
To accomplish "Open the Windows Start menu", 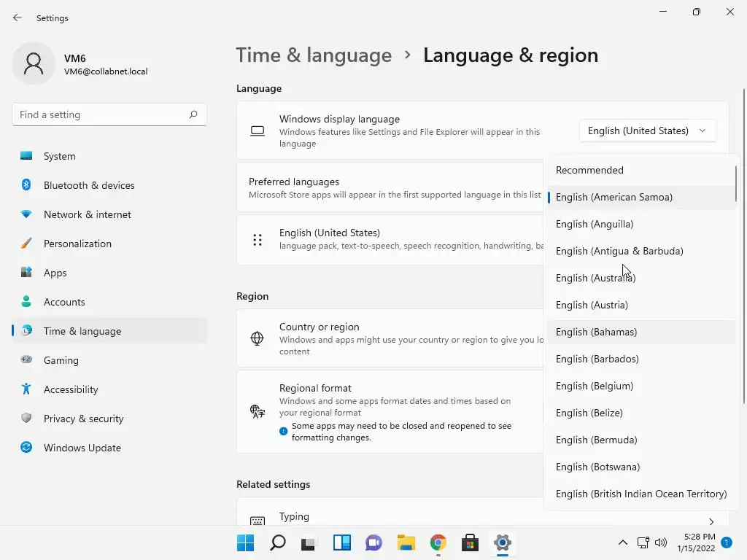I will tap(245, 542).
